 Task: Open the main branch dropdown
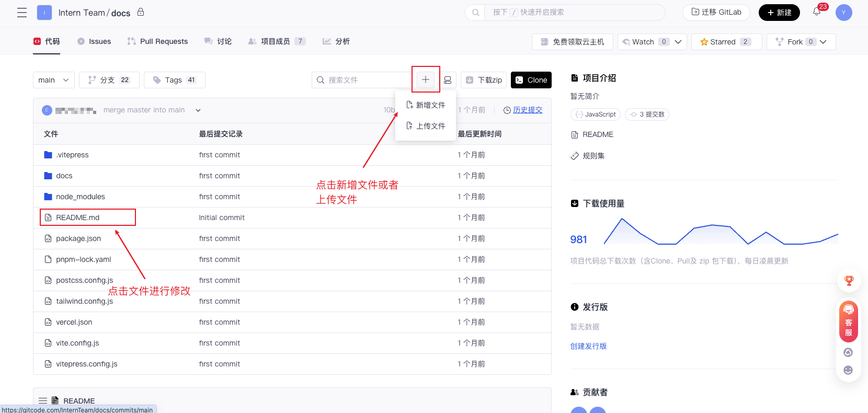point(53,80)
